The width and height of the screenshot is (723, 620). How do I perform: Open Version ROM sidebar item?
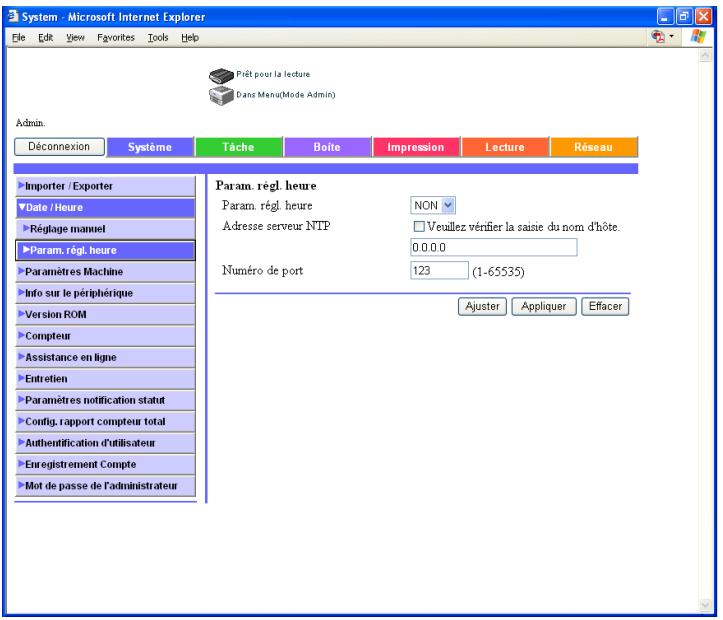click(105, 314)
